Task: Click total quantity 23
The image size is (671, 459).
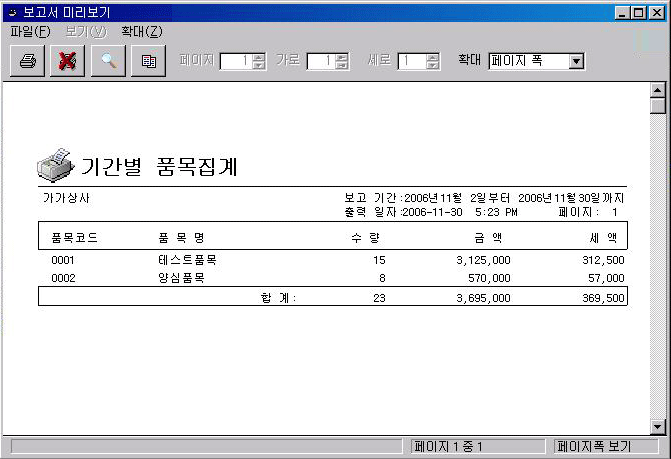Action: [x=379, y=298]
